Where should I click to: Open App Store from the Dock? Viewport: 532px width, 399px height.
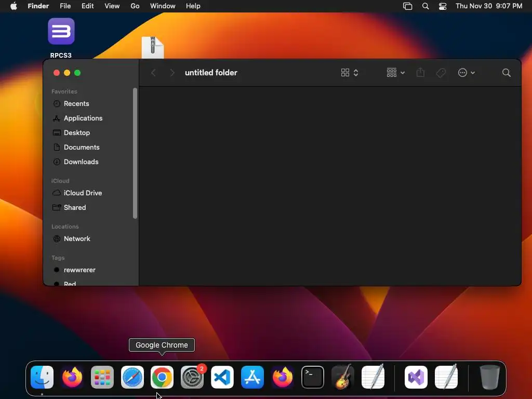coord(252,377)
